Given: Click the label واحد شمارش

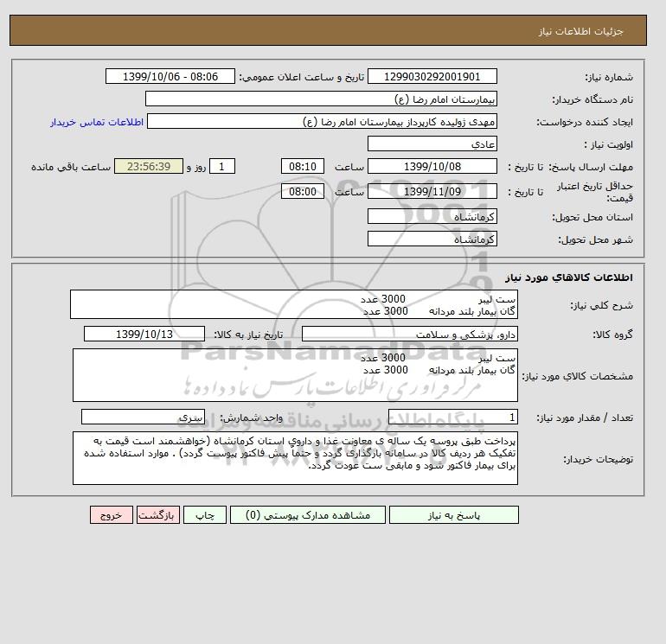Looking at the screenshot, I should 252,418.
